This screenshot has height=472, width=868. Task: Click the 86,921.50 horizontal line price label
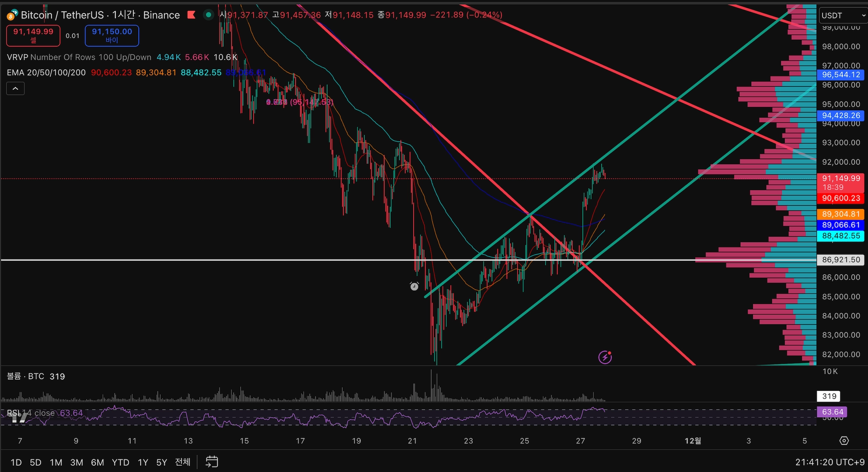point(841,260)
